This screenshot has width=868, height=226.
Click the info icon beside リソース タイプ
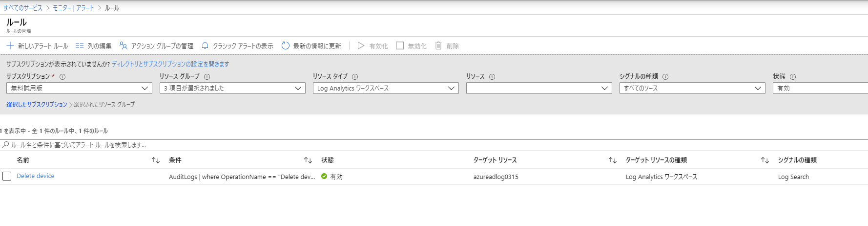point(355,77)
